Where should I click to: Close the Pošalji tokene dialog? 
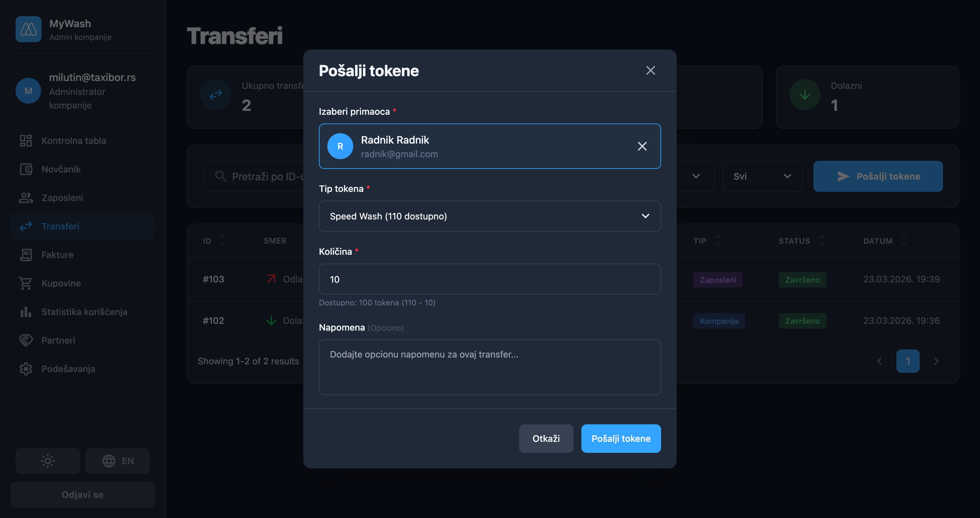tap(650, 70)
